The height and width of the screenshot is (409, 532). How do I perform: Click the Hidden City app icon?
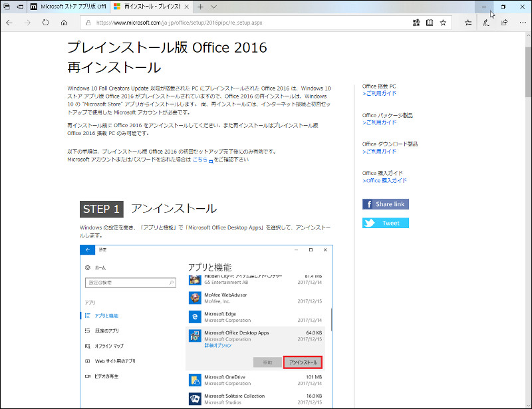coord(195,280)
